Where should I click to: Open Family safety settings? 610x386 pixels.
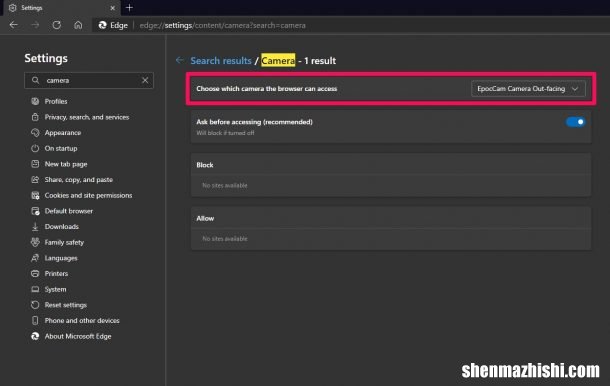pos(64,242)
